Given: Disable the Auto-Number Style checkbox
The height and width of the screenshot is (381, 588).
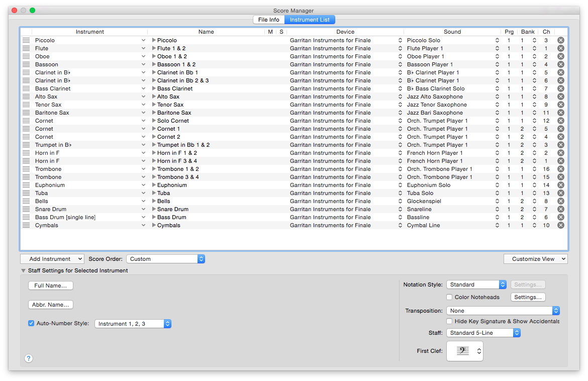Looking at the screenshot, I should [31, 324].
